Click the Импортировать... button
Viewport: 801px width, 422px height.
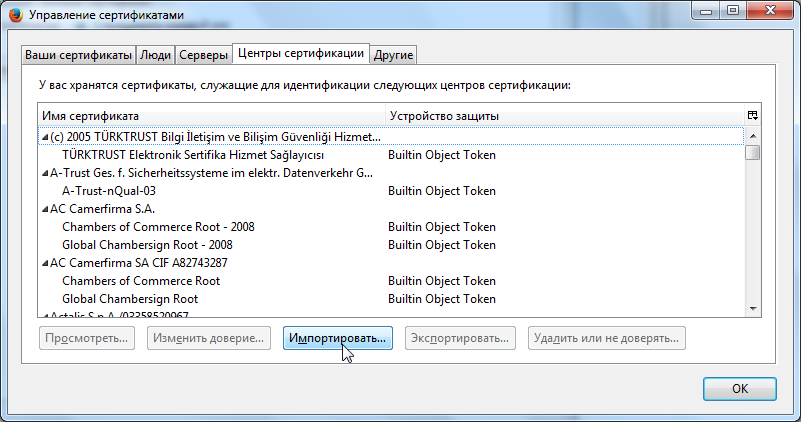click(338, 338)
